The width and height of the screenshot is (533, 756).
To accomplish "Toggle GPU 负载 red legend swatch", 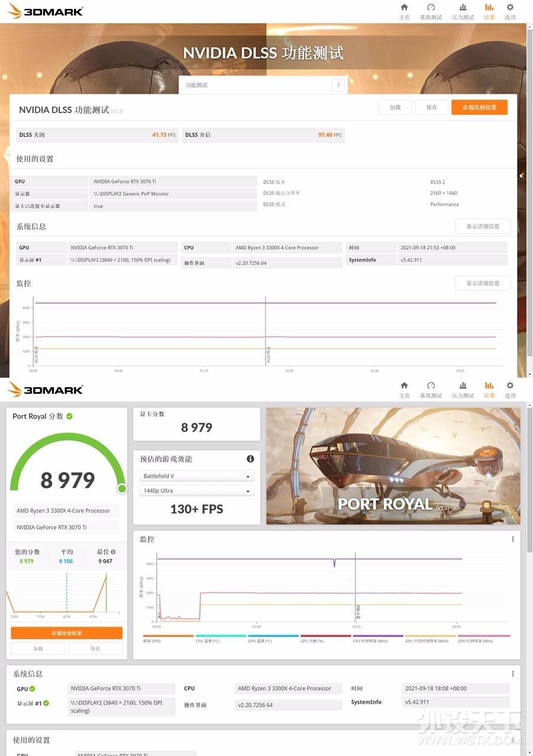I will point(326,636).
